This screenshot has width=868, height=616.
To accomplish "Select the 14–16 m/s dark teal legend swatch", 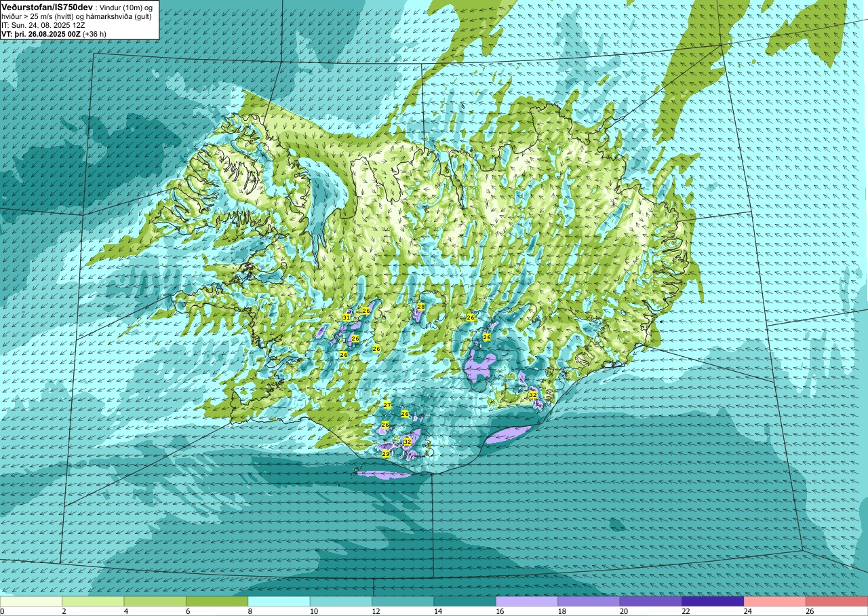I will (x=465, y=602).
